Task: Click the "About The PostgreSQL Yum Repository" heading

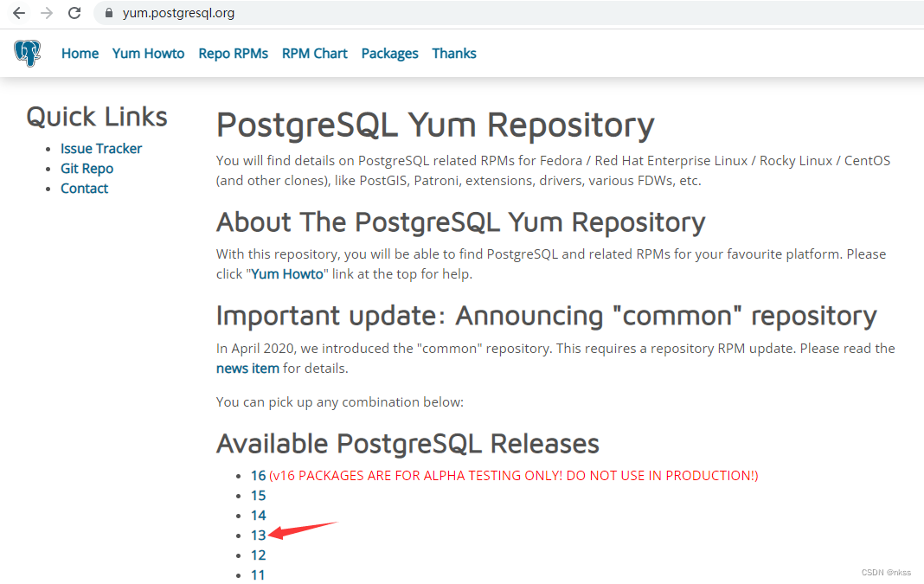Action: [461, 222]
